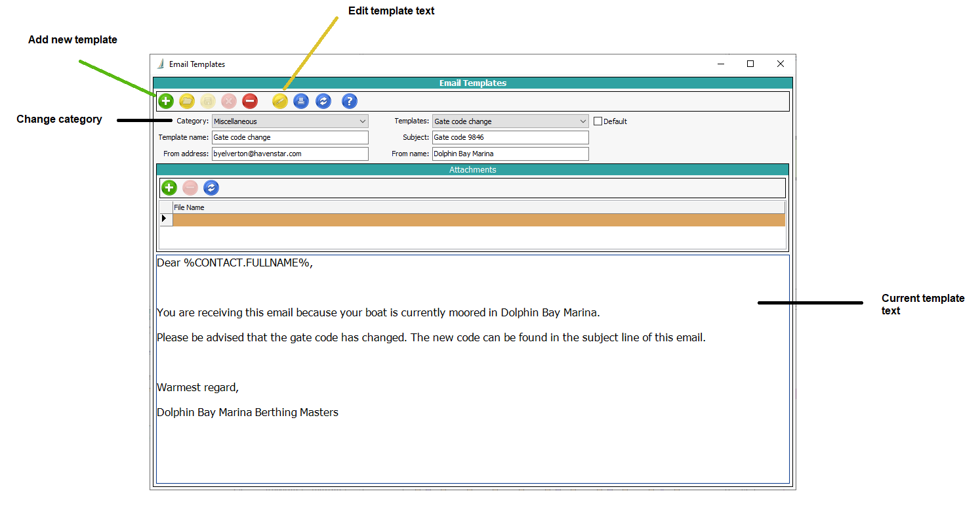Click inside the template body text area
Screen dimensions: 980x506
472,446
